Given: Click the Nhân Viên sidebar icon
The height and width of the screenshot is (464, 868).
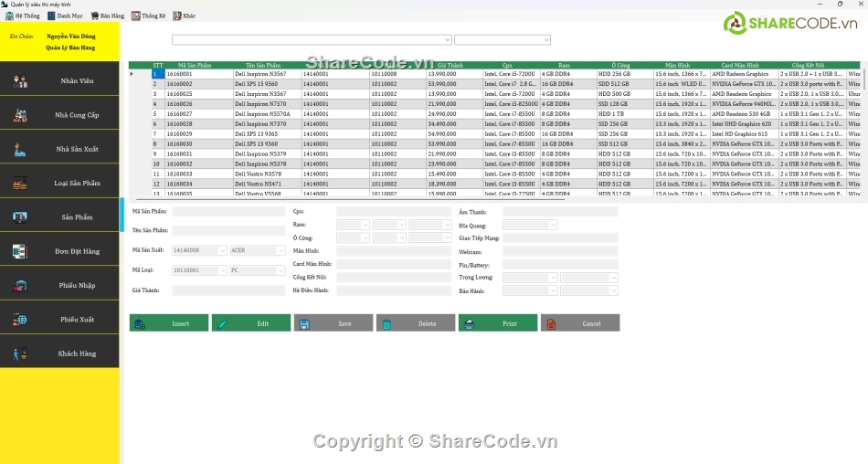Looking at the screenshot, I should [20, 81].
